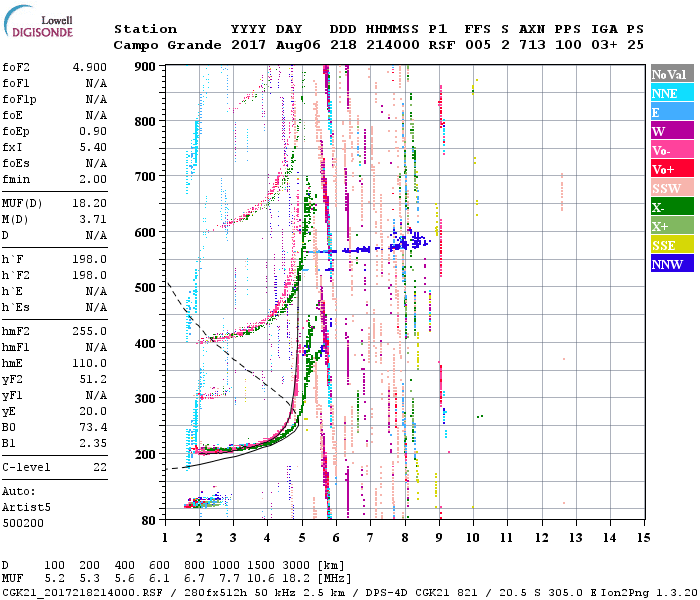700x600 pixels.
Task: Click the C-level value 22
Action: click(100, 467)
